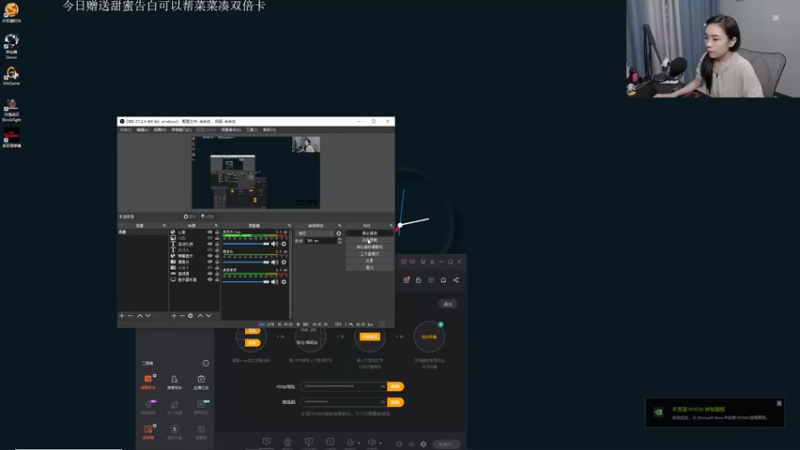Lock the 游戏源 source

click(x=217, y=274)
